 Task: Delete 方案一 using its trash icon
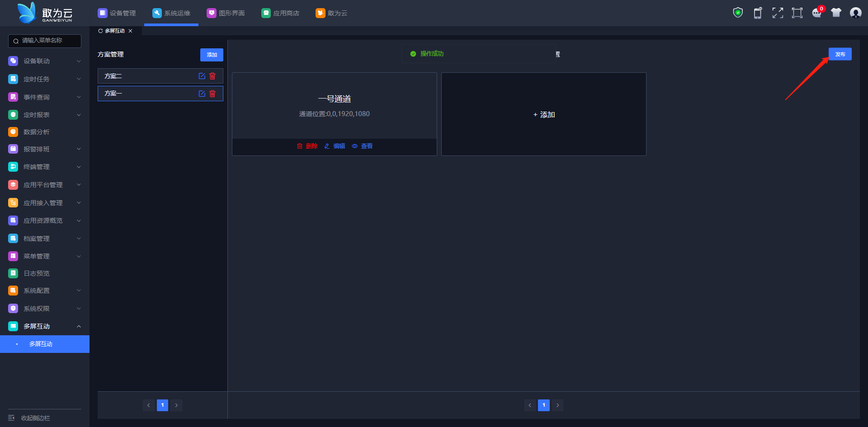coord(212,94)
